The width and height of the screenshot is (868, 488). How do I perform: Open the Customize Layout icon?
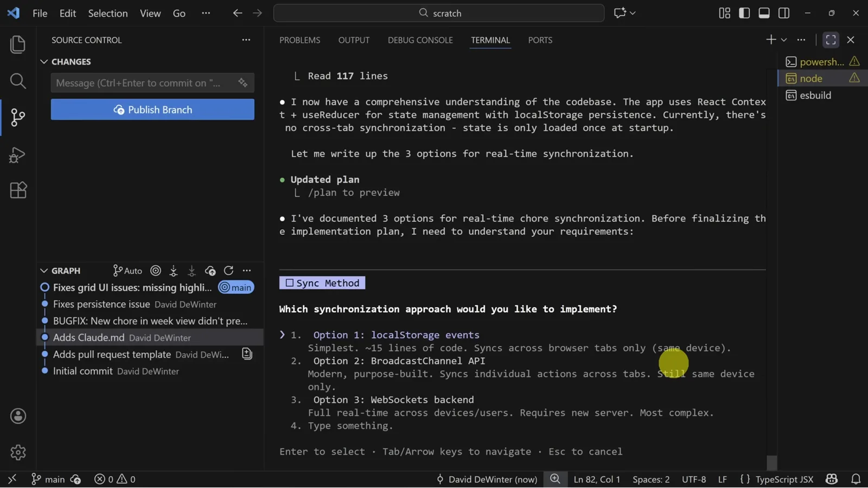click(724, 13)
